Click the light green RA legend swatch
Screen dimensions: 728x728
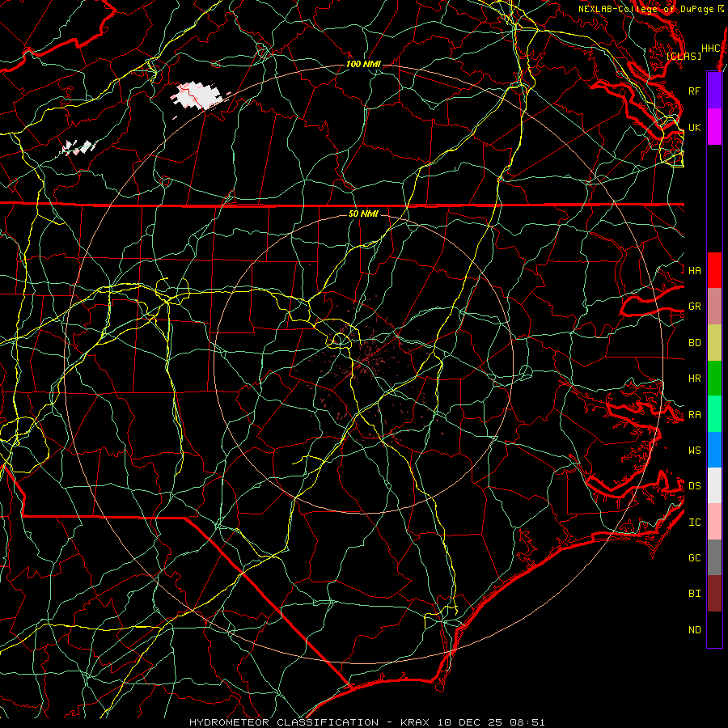(714, 414)
